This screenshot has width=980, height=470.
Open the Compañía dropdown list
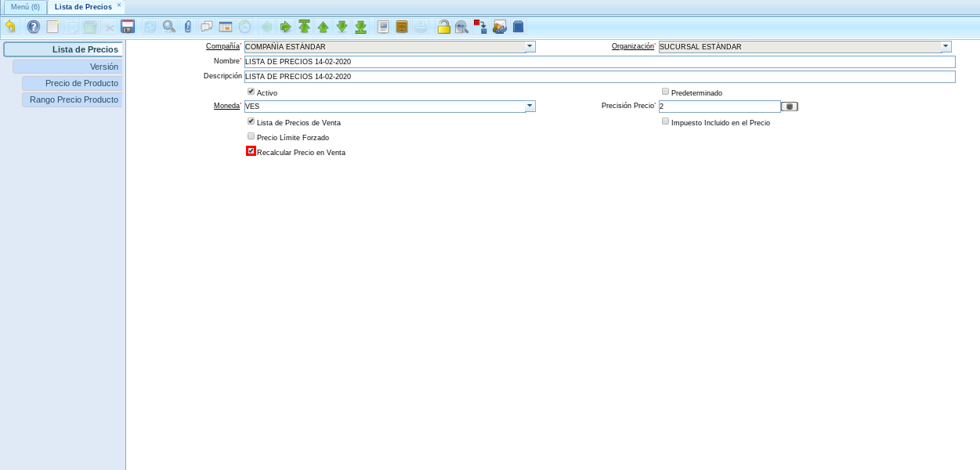[530, 46]
